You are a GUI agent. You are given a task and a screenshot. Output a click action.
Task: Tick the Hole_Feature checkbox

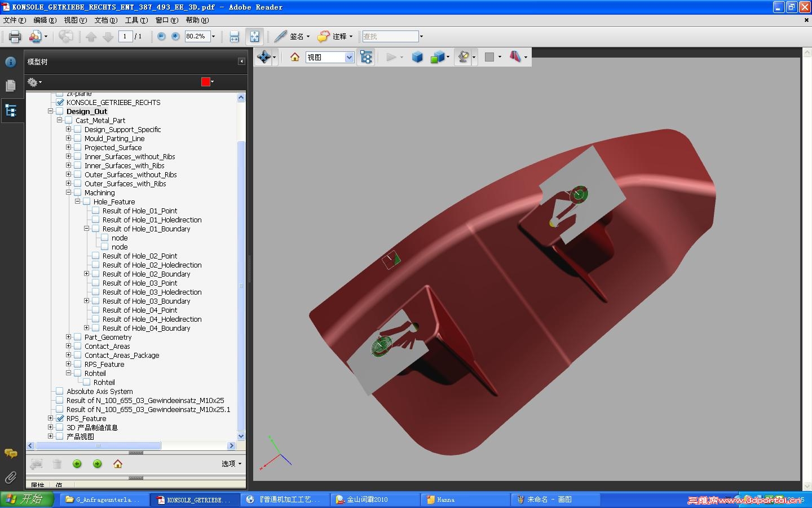pos(87,202)
